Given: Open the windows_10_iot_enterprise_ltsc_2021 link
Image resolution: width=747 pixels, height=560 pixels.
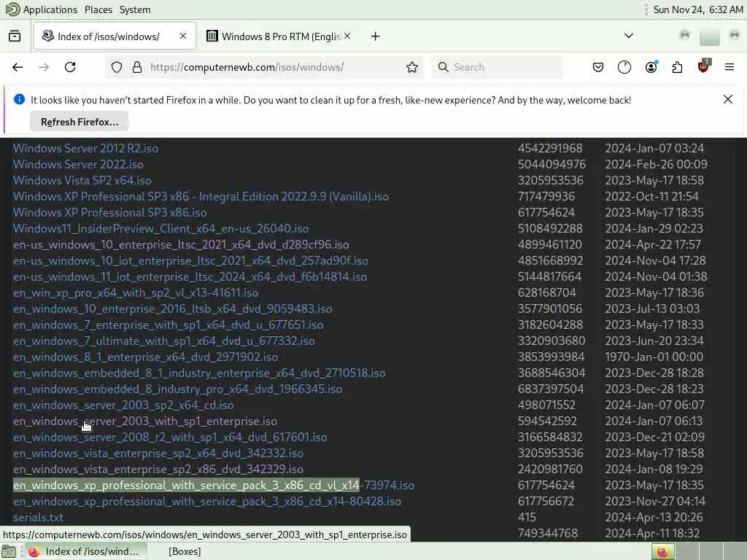Looking at the screenshot, I should point(190,261).
